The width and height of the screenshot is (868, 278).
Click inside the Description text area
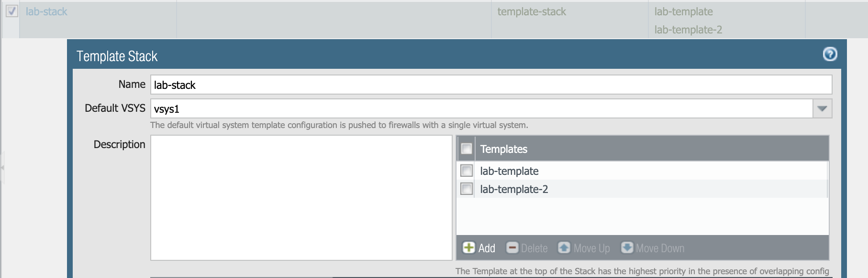(301, 198)
